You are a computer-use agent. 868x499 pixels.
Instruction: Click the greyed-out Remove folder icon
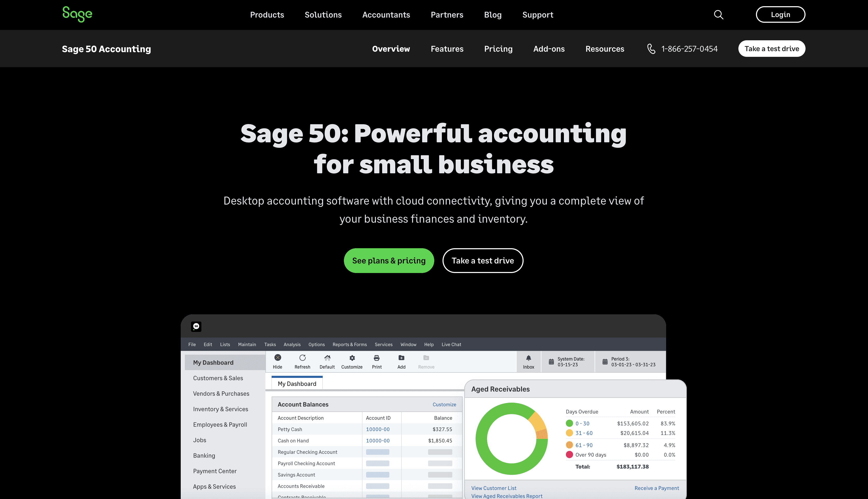(x=426, y=358)
